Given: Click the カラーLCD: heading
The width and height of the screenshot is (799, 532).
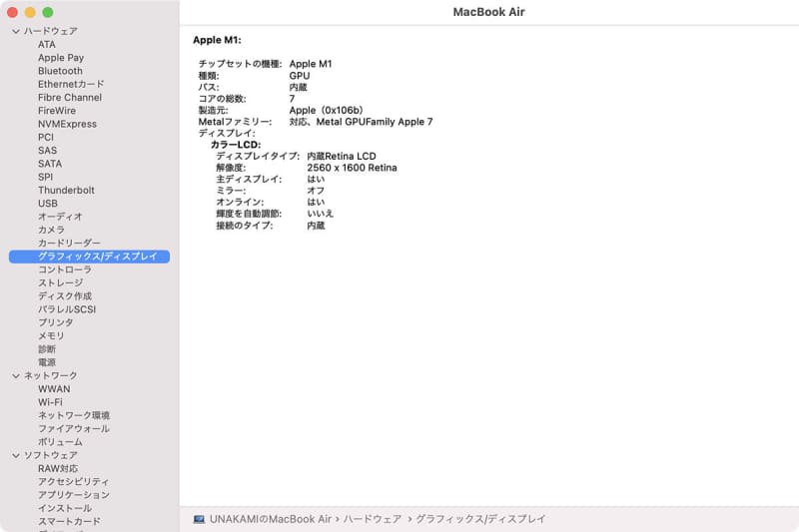Looking at the screenshot, I should coord(236,145).
